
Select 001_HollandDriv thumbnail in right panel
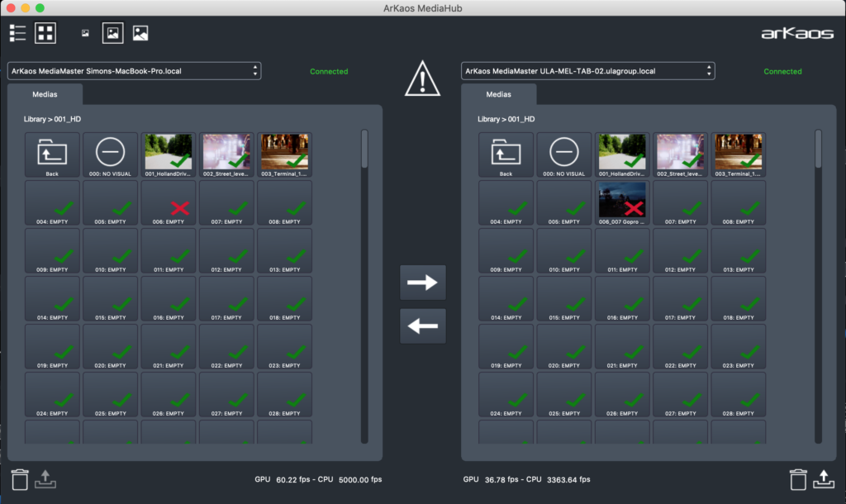pyautogui.click(x=622, y=155)
